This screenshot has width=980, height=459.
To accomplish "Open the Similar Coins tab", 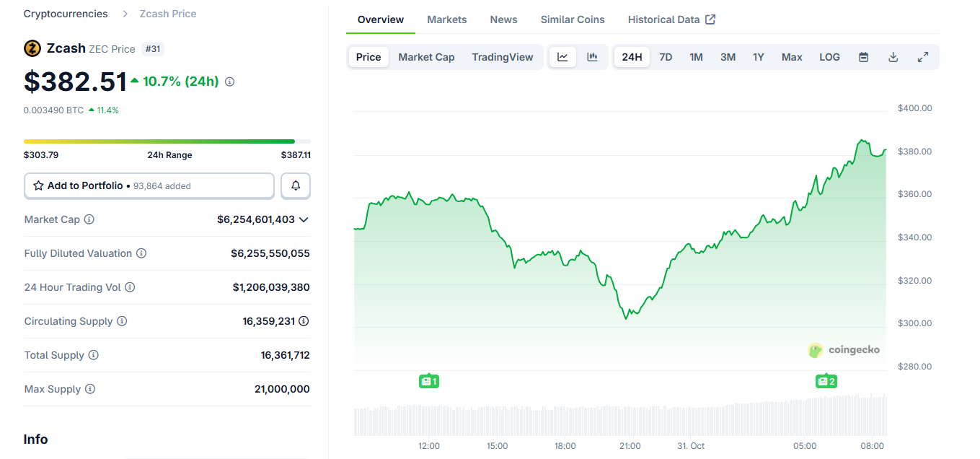I will click(573, 19).
